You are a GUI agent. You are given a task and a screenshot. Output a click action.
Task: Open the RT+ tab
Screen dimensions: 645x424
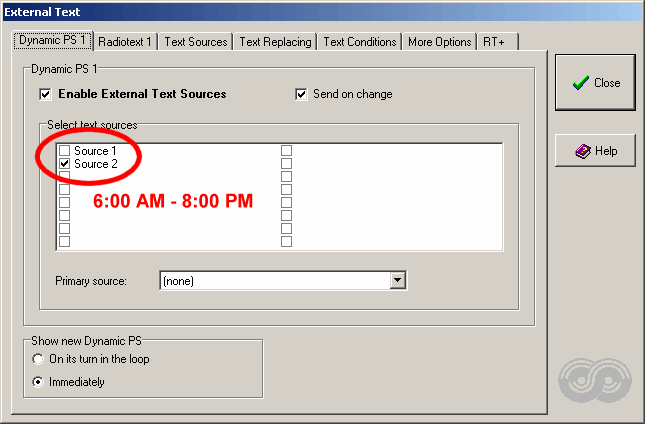coord(497,42)
